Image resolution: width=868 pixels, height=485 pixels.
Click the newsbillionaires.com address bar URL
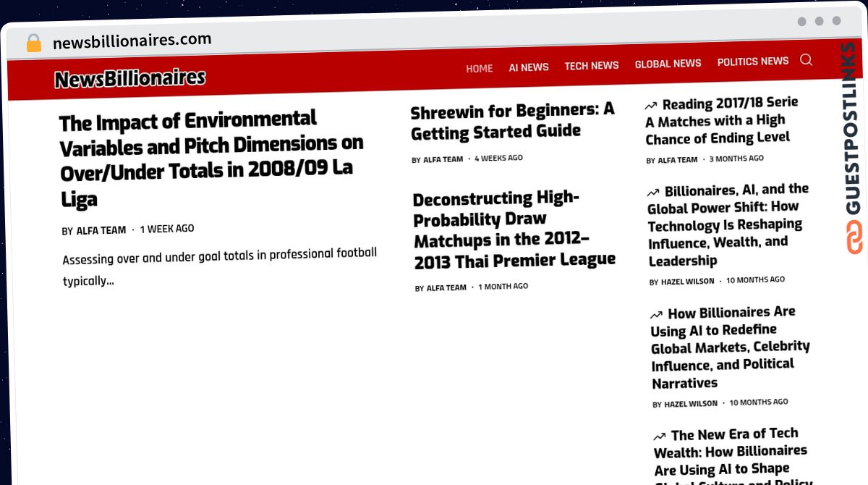[x=132, y=41]
